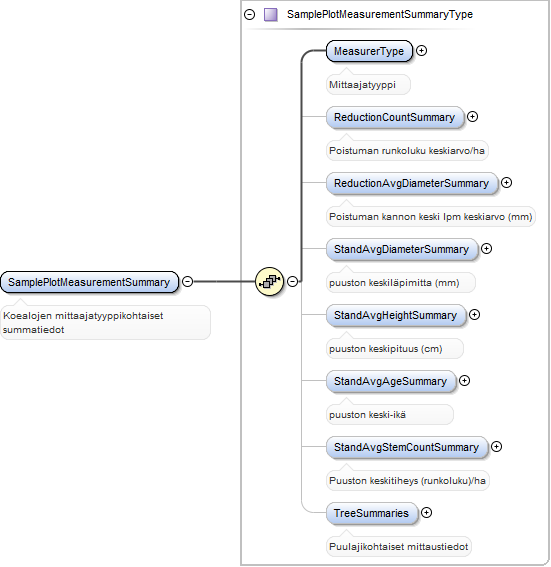Select the MeasurerType element box
Image resolution: width=551 pixels, height=567 pixels.
point(369,51)
